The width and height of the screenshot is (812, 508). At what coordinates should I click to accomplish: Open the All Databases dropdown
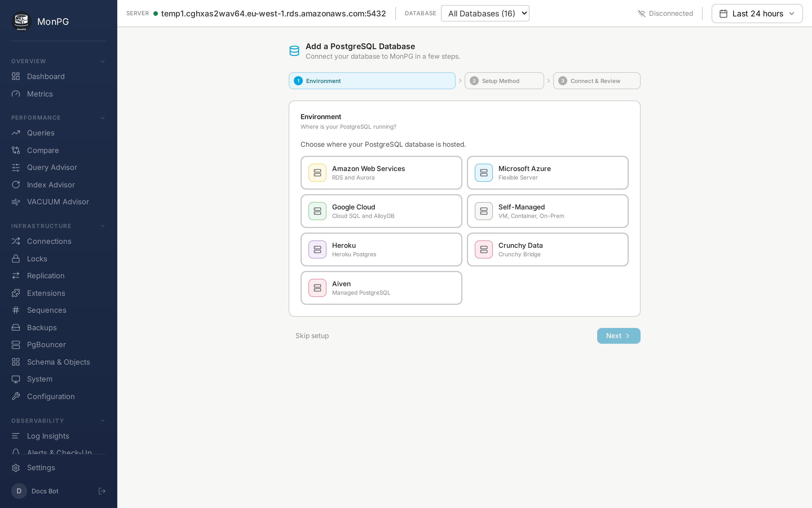485,14
